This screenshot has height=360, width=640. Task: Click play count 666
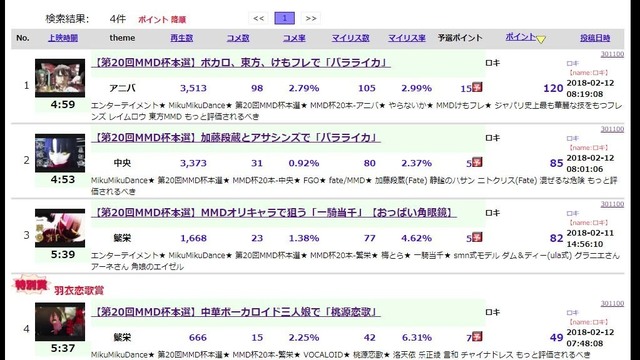[x=198, y=338]
